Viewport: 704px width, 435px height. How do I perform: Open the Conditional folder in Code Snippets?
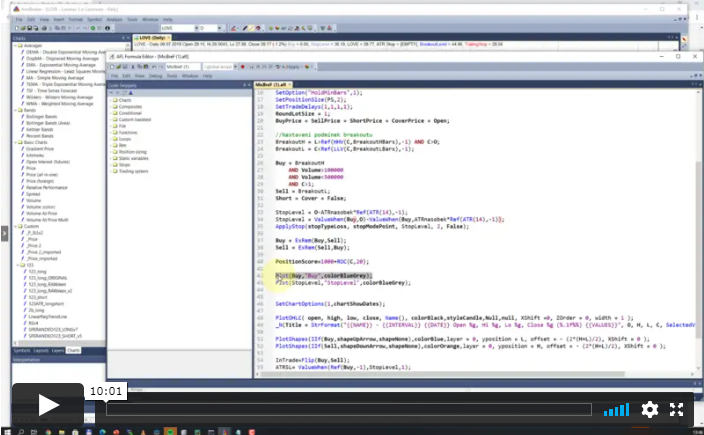(x=130, y=112)
